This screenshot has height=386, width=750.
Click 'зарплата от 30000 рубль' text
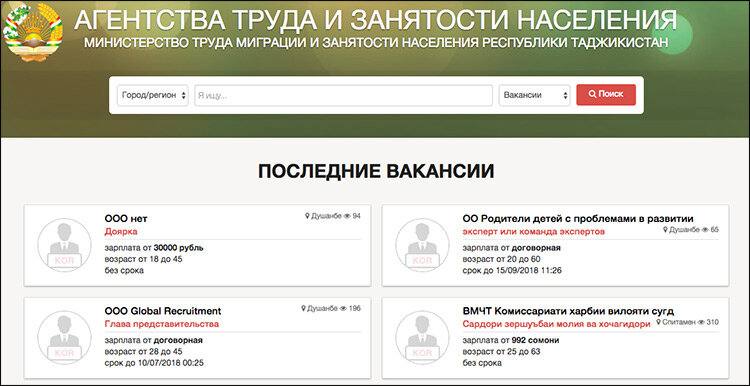click(154, 248)
